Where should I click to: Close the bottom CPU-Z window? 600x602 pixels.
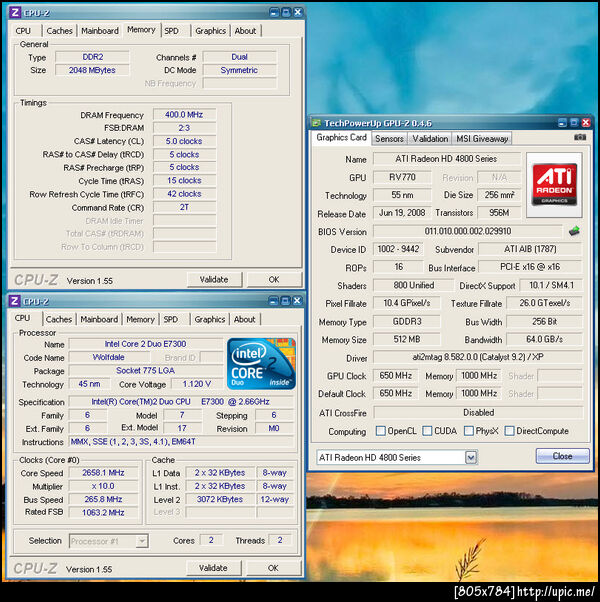point(297,301)
